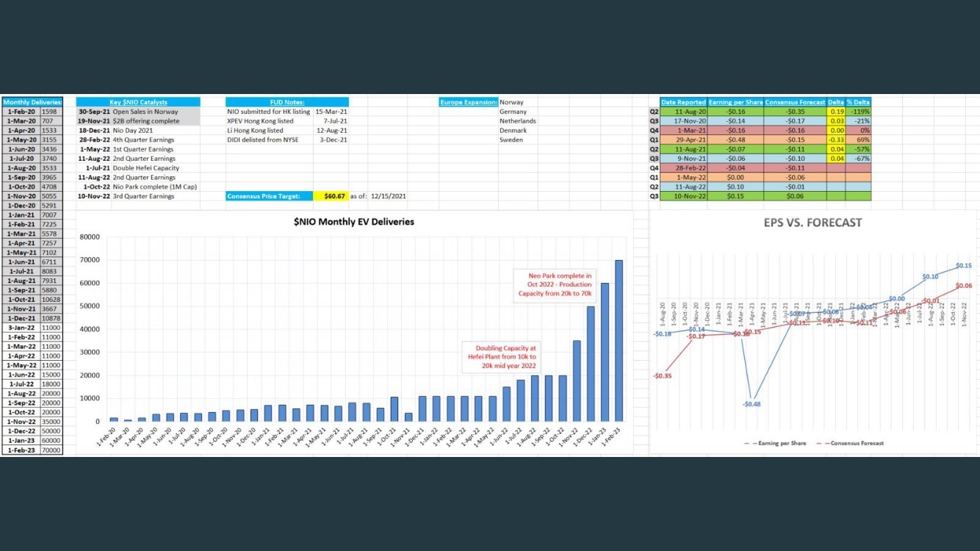Click the 3-Dec-21 date in FUD Notes
The width and height of the screenshot is (980, 551).
coord(334,140)
